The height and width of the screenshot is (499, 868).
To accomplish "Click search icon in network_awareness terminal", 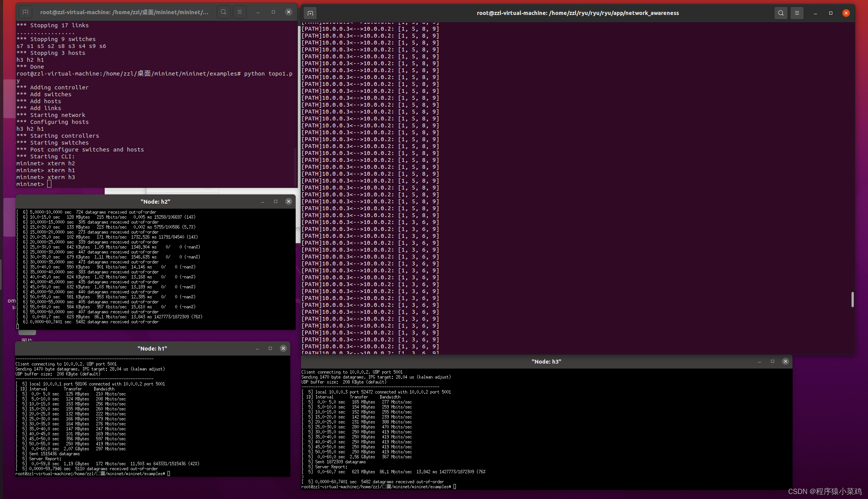I will (781, 13).
